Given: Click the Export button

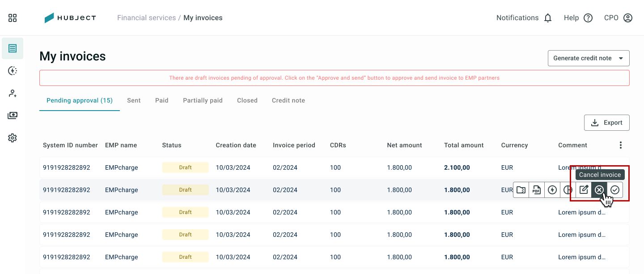Looking at the screenshot, I should pos(607,123).
